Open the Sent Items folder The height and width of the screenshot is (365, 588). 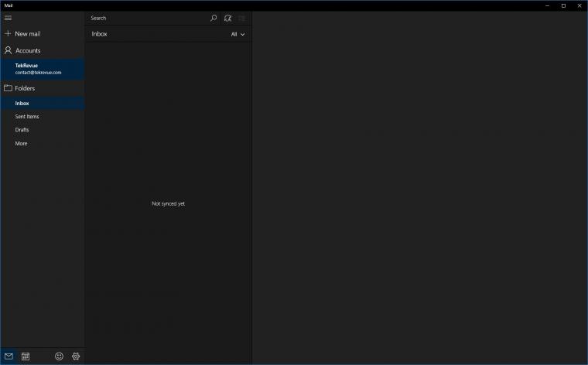coord(27,117)
